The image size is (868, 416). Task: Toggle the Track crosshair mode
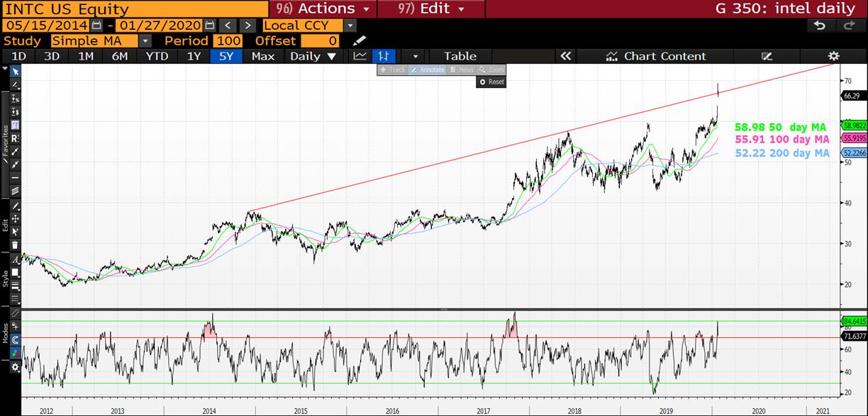click(x=392, y=69)
